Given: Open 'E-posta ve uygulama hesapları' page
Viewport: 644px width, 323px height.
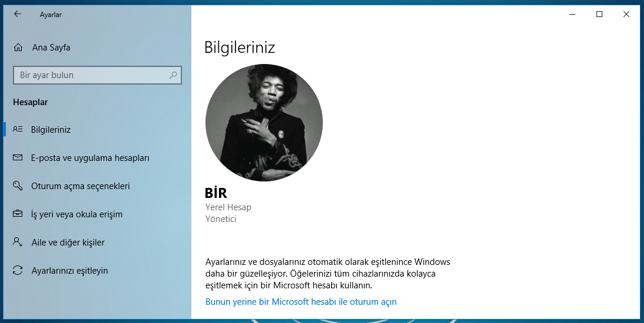Looking at the screenshot, I should [x=90, y=158].
